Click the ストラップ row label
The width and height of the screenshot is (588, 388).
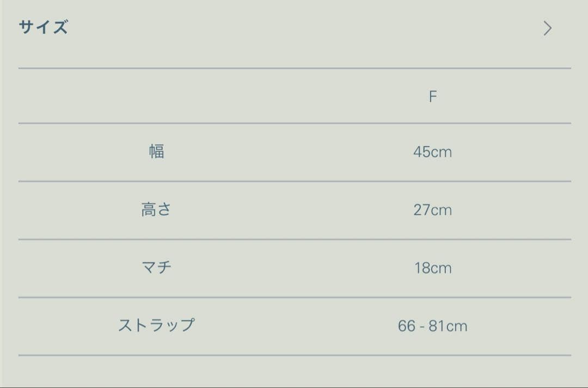coord(156,326)
